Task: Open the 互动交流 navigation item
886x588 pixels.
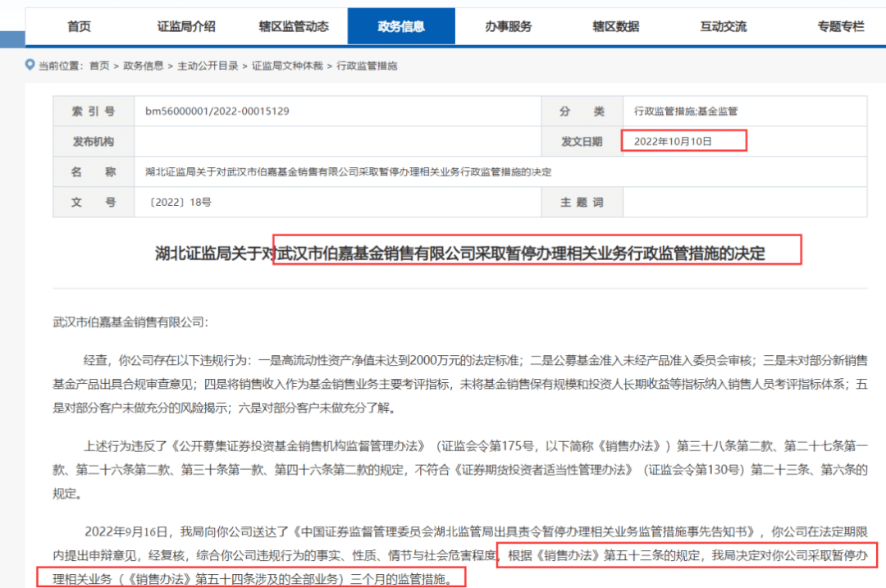Action: coord(723,25)
